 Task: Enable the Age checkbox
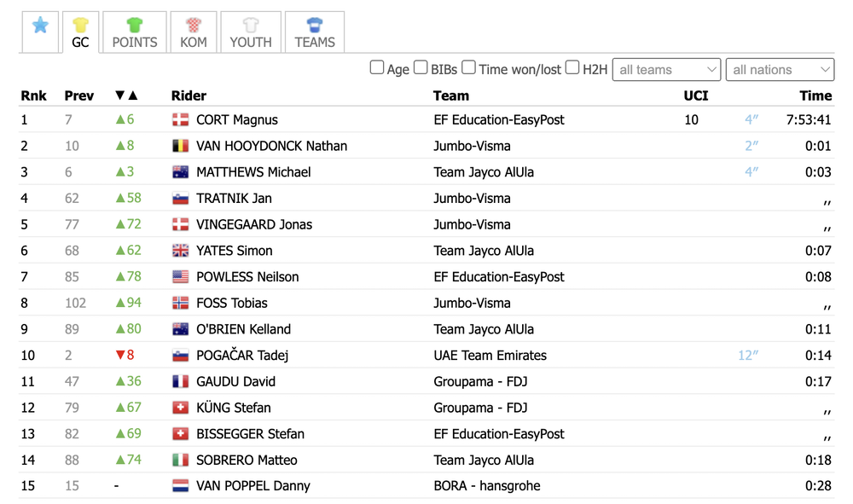[377, 67]
